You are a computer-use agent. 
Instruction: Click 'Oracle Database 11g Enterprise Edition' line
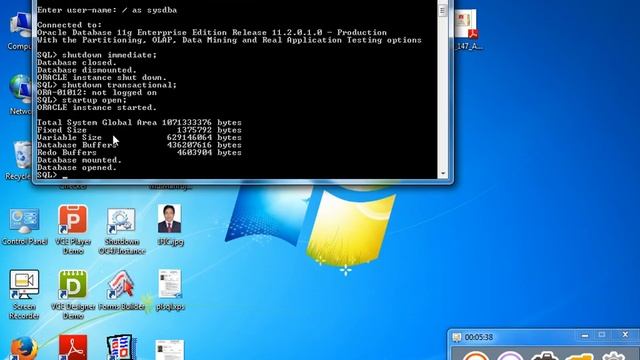(212, 33)
